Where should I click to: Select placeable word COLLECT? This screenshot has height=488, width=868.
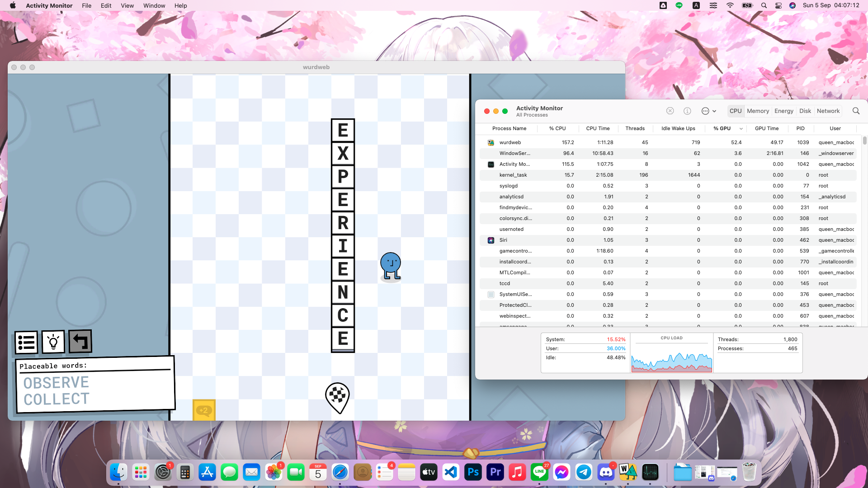coord(57,399)
